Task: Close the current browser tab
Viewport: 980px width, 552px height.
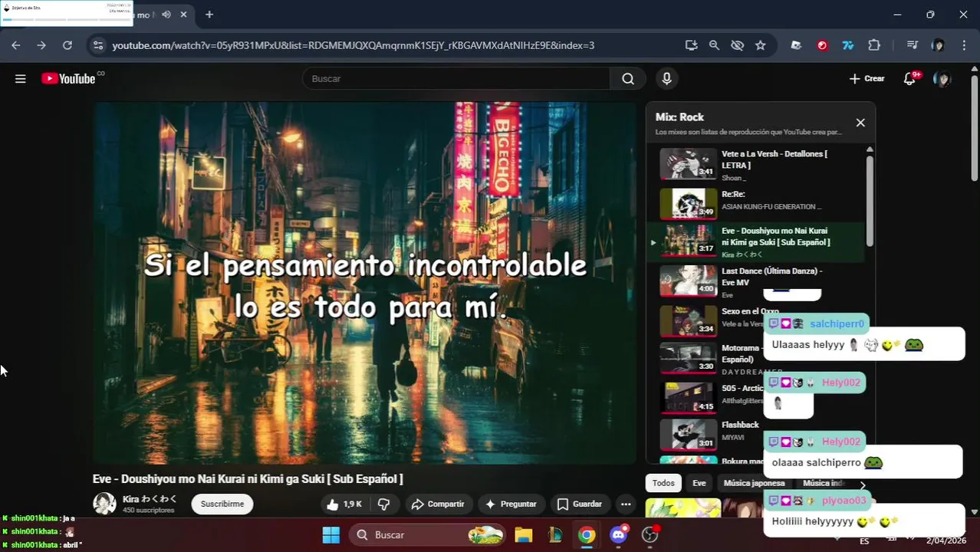Action: [x=183, y=15]
